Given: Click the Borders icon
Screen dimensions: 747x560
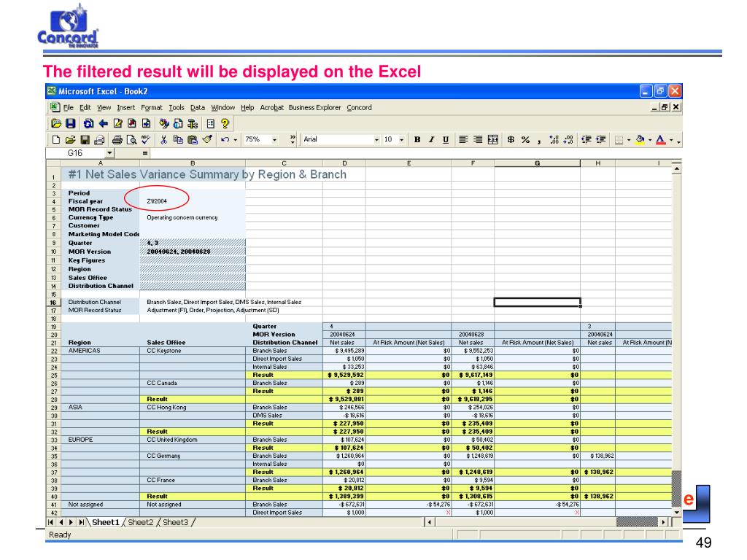Looking at the screenshot, I should 619,139.
